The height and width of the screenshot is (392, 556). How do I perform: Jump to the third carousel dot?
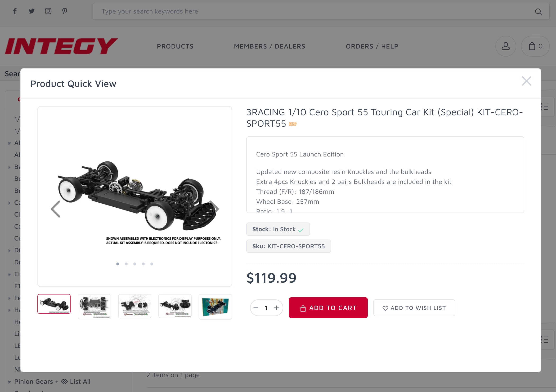tap(135, 264)
